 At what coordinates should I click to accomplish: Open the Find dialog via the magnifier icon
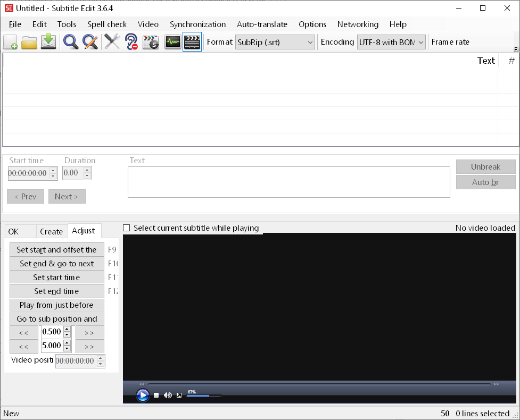click(x=71, y=42)
